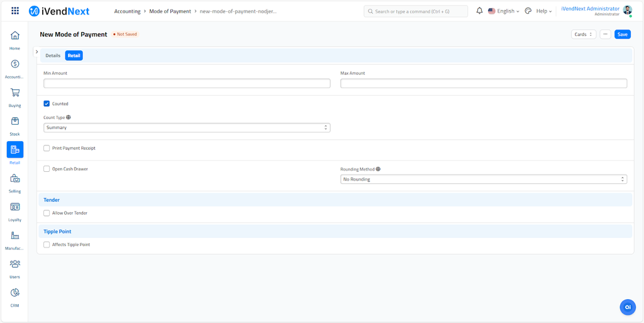The width and height of the screenshot is (644, 323).
Task: Click the notifications bell icon
Action: coord(479,11)
